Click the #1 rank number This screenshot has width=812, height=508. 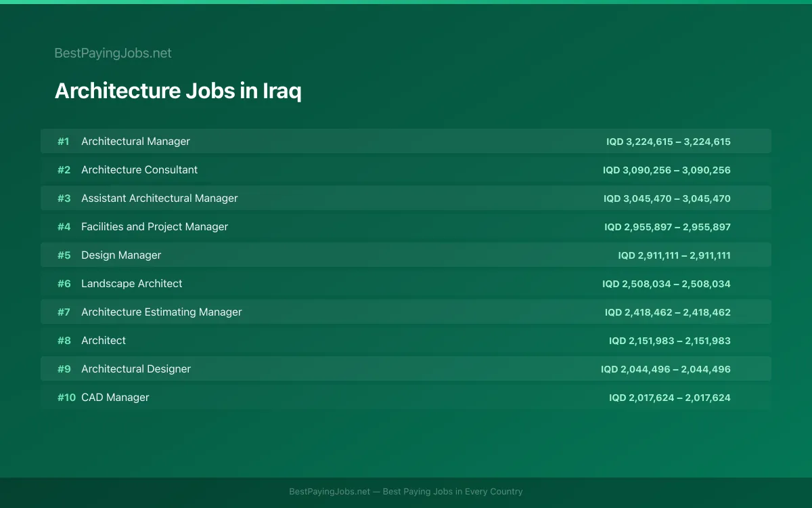64,142
